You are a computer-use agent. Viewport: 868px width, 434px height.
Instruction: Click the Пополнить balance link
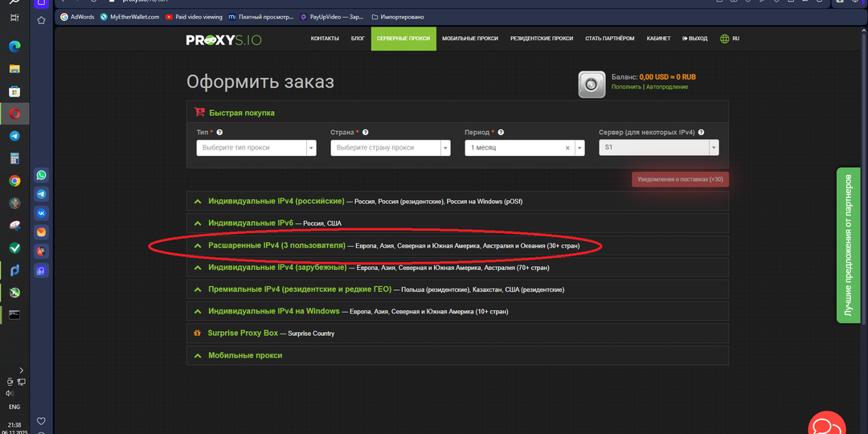(626, 87)
